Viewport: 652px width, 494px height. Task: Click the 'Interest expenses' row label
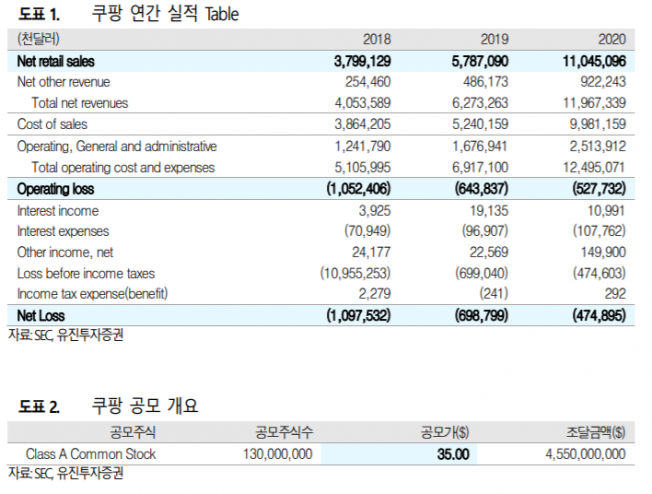click(x=63, y=231)
